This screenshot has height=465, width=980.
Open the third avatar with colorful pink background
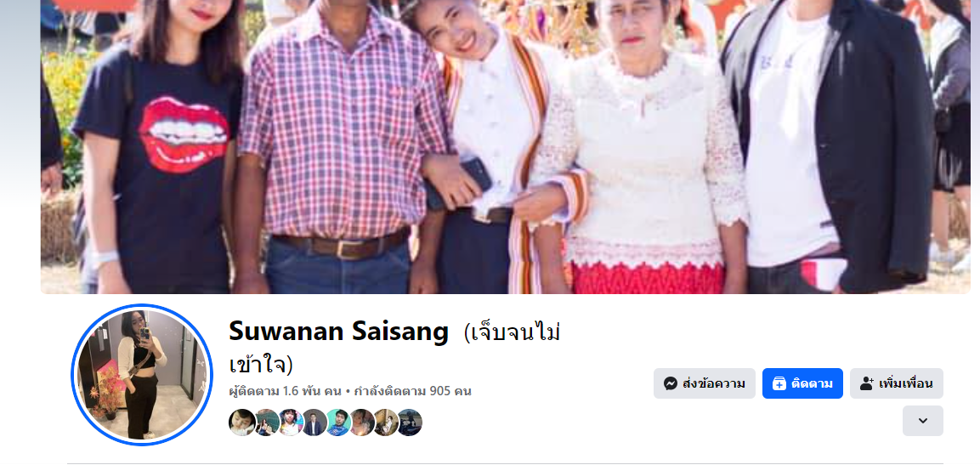[x=291, y=422]
